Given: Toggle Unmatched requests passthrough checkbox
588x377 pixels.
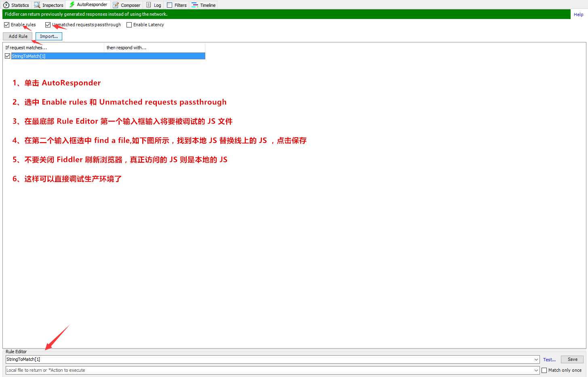Looking at the screenshot, I should click(48, 25).
